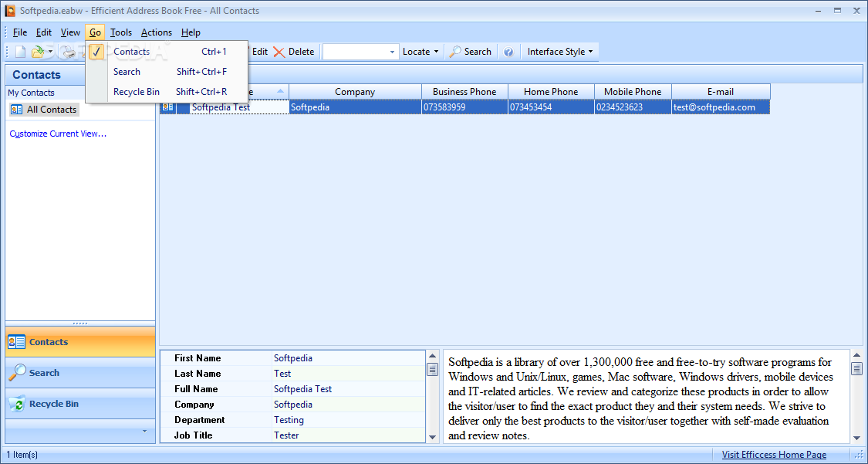Click the Efficient Address Book app icon
This screenshot has height=464, width=868.
pos(10,11)
